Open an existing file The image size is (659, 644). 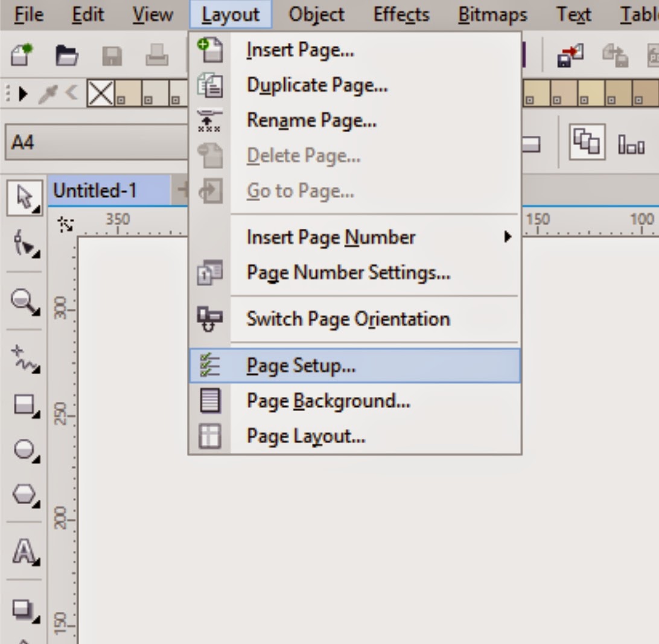click(x=66, y=54)
